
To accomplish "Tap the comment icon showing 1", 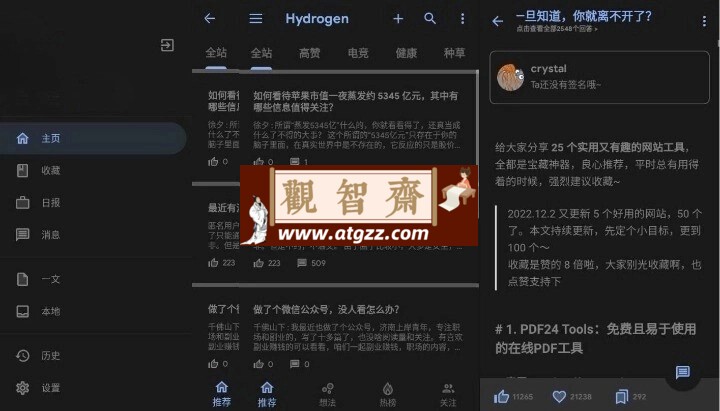I will [294, 162].
